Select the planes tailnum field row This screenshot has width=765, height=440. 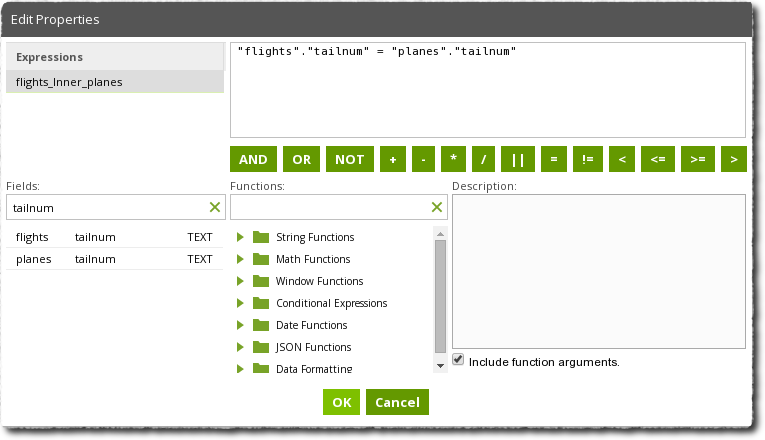(115, 259)
